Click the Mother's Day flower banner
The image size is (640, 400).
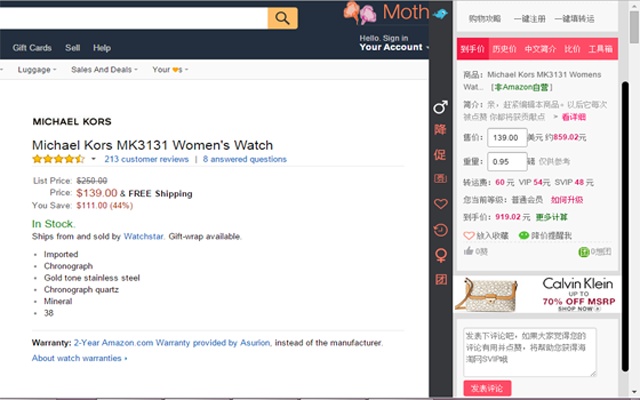(x=386, y=12)
